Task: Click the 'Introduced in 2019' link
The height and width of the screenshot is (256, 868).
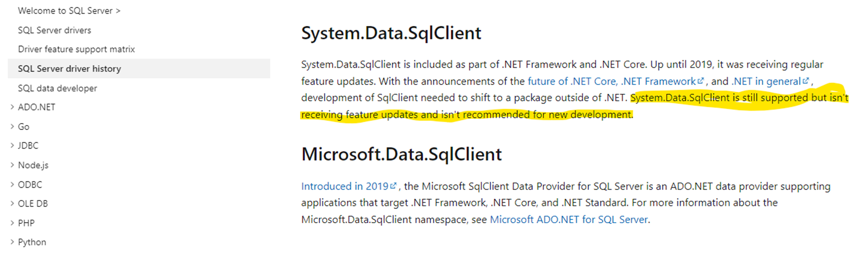Action: 344,186
